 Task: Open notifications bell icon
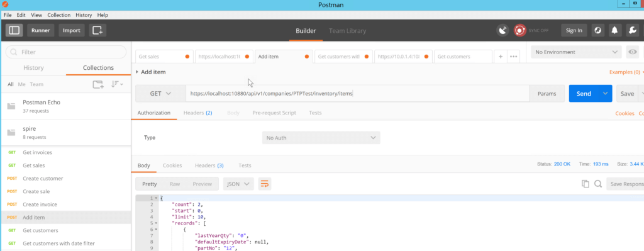click(x=615, y=30)
